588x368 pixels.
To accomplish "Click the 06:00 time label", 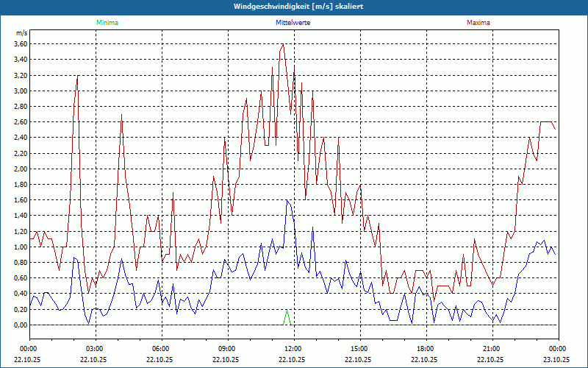I will point(161,349).
